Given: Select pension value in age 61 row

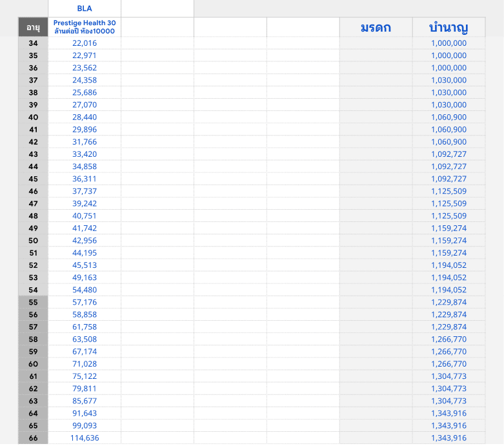Looking at the screenshot, I should pos(449,376).
